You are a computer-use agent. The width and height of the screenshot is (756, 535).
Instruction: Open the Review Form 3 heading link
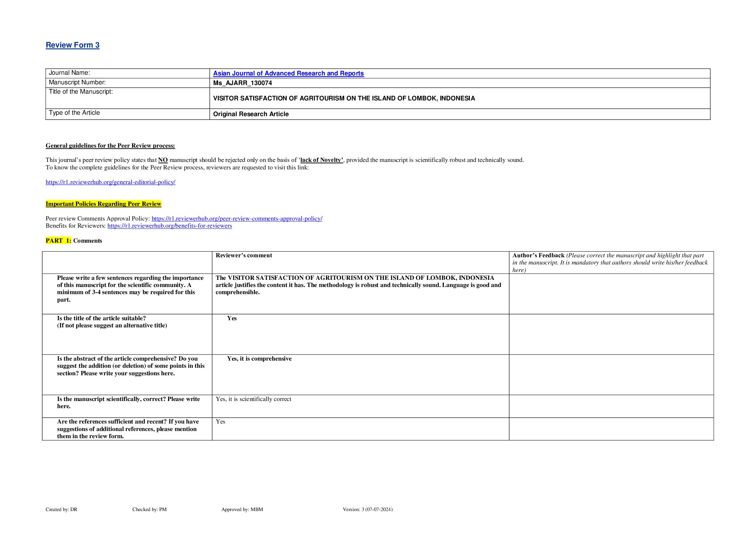tap(72, 45)
